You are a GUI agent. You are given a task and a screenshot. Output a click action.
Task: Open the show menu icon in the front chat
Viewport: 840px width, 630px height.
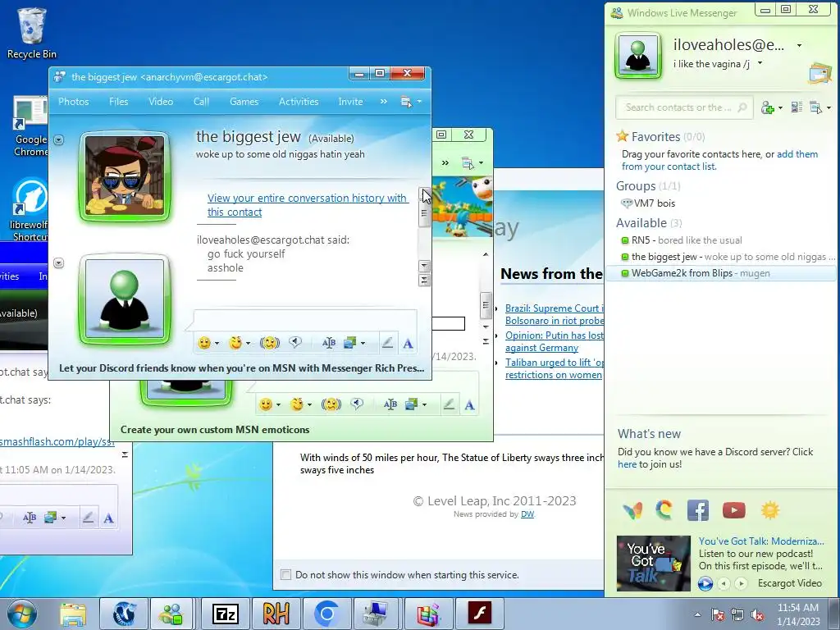(x=411, y=101)
